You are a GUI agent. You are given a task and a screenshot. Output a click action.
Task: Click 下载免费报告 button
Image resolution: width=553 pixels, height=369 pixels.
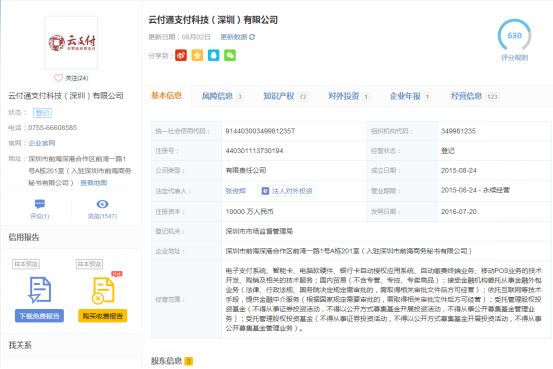click(40, 316)
